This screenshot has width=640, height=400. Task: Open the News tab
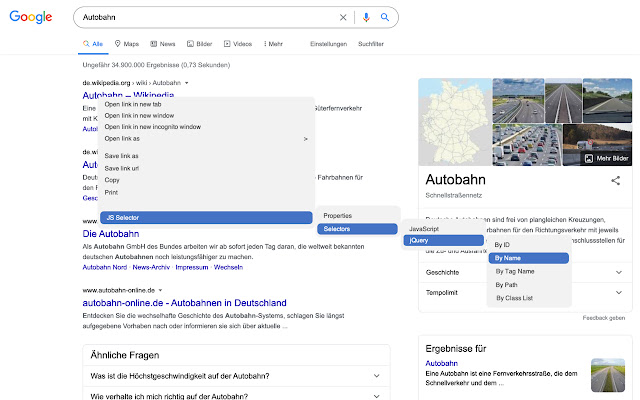point(162,44)
